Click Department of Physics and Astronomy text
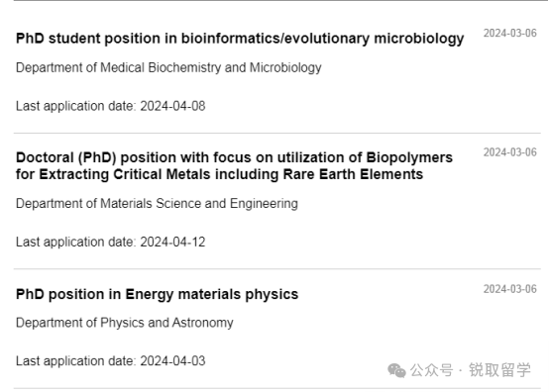 124,323
